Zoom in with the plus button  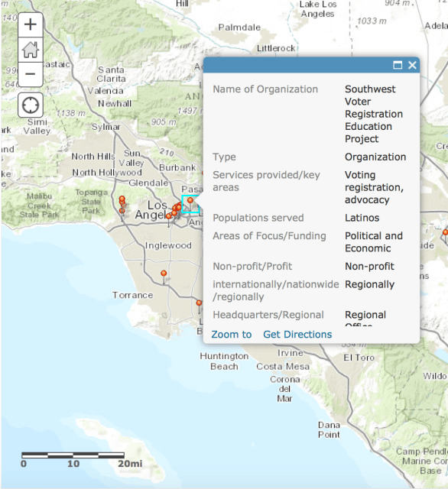(x=31, y=24)
